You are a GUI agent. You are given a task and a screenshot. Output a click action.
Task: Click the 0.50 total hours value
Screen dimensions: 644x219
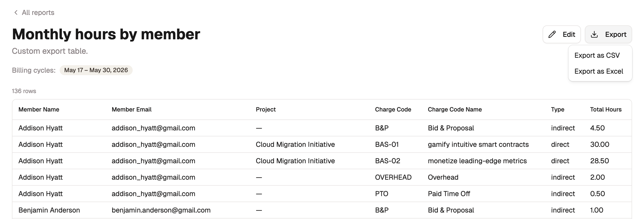point(597,194)
